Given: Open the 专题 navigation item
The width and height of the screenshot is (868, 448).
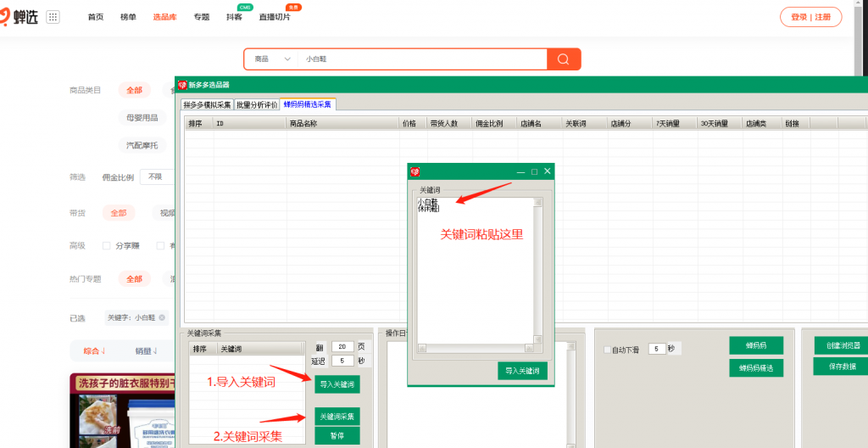Looking at the screenshot, I should 202,17.
